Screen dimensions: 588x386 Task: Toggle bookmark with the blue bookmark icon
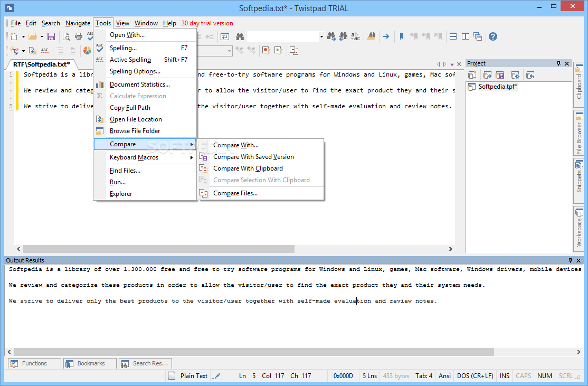pyautogui.click(x=401, y=36)
